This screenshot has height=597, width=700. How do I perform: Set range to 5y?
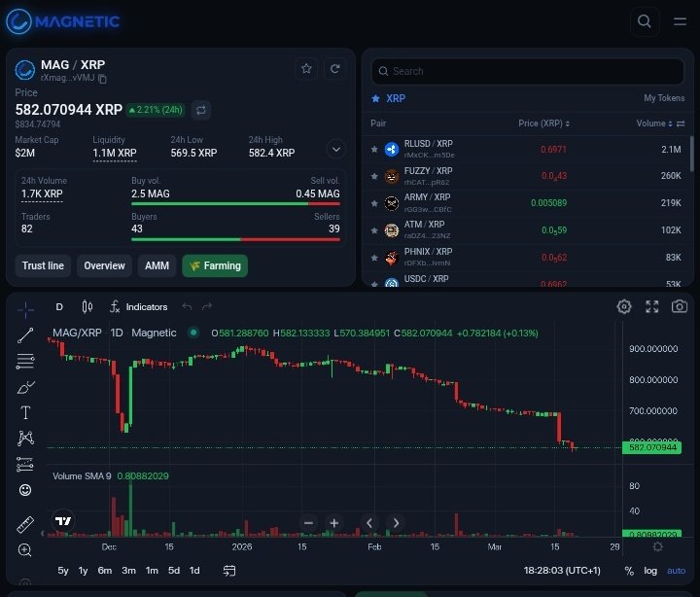click(x=63, y=571)
